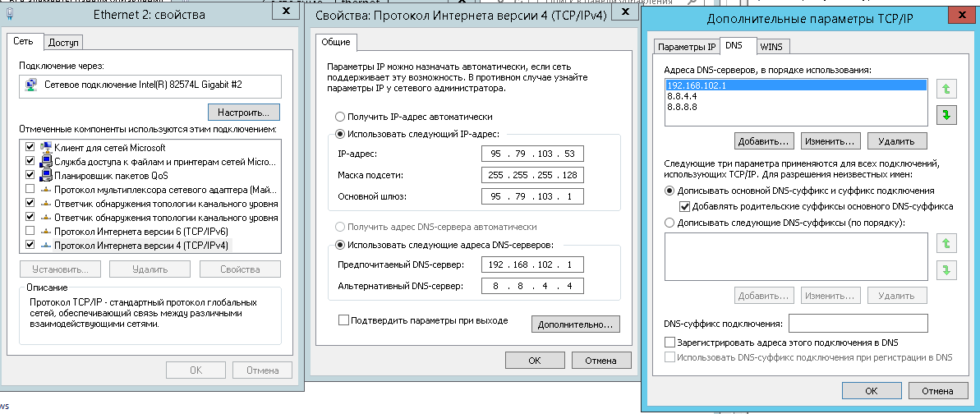Select DNS server 8.8.4.4 in list
The height and width of the screenshot is (414, 980).
(683, 95)
